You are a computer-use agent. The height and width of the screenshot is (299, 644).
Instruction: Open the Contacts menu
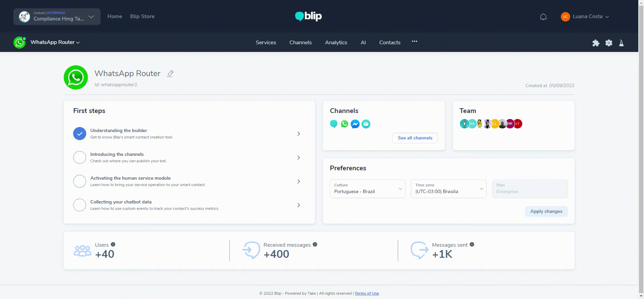(390, 43)
